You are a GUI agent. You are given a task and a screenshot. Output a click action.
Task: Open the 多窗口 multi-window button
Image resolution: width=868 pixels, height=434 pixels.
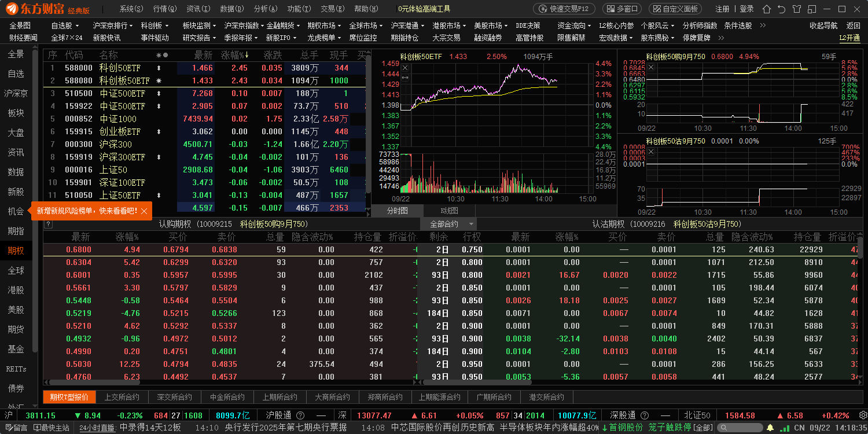point(622,9)
